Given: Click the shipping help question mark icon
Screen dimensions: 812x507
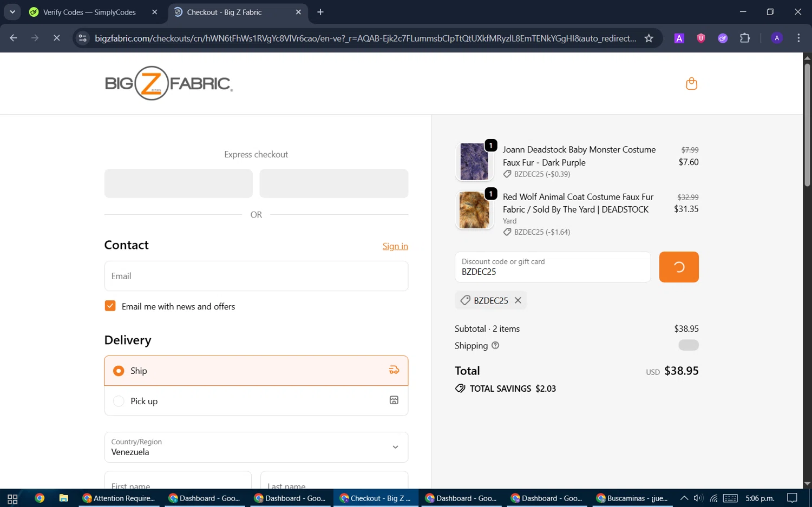Looking at the screenshot, I should (495, 345).
